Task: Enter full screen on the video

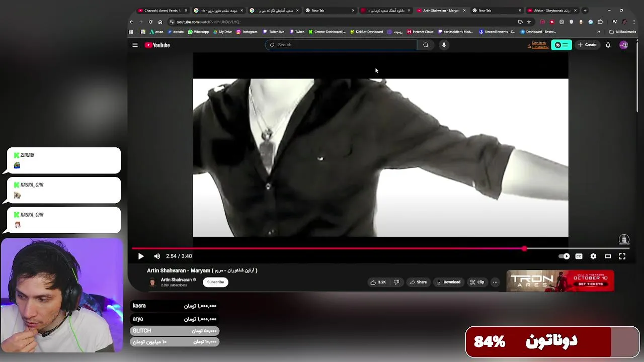Action: coord(622,256)
